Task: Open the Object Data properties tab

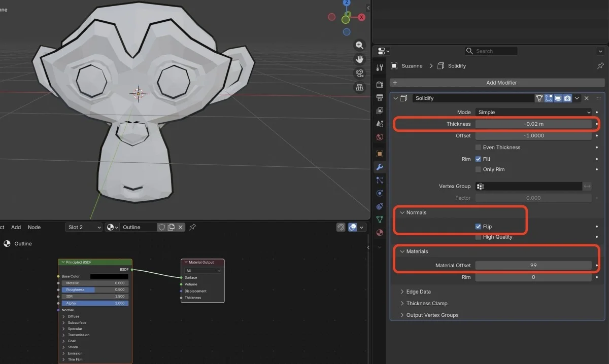Action: [380, 220]
